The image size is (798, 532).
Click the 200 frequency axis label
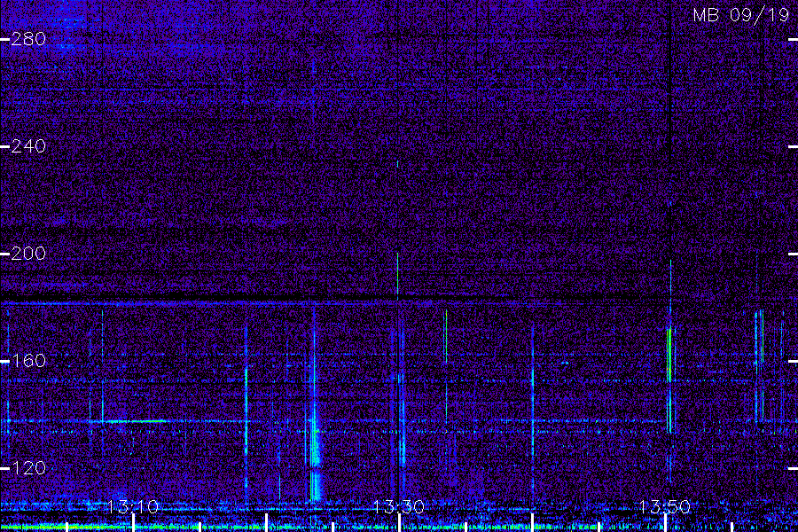[x=28, y=254]
